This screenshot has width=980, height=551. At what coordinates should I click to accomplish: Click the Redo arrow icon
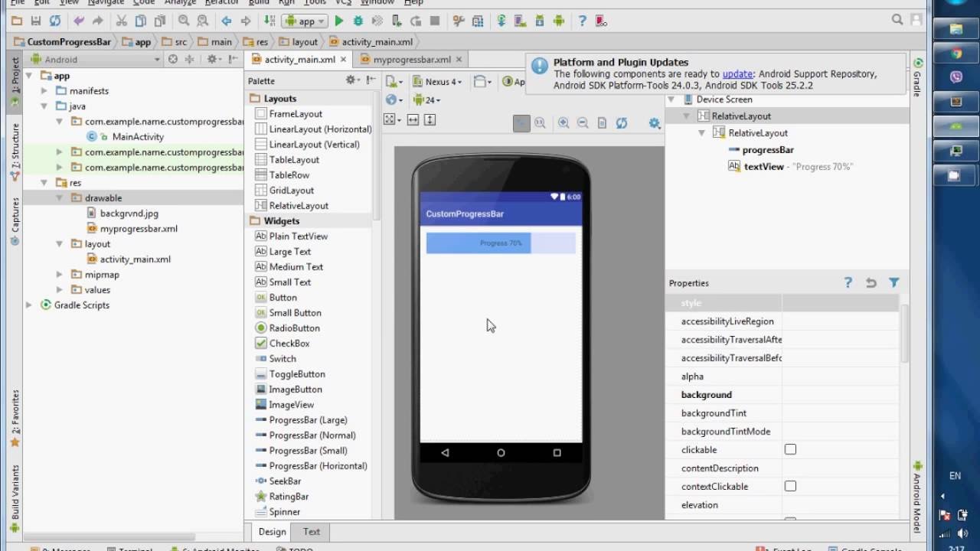click(x=97, y=21)
